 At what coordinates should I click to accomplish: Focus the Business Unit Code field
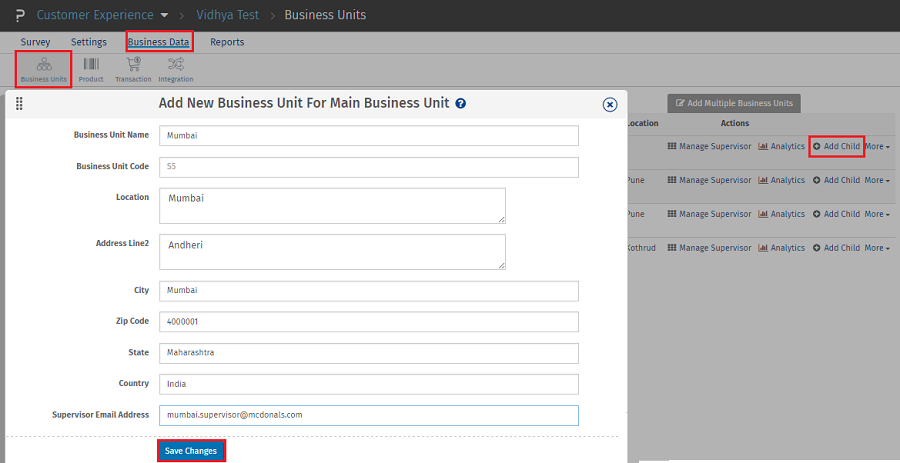point(369,168)
